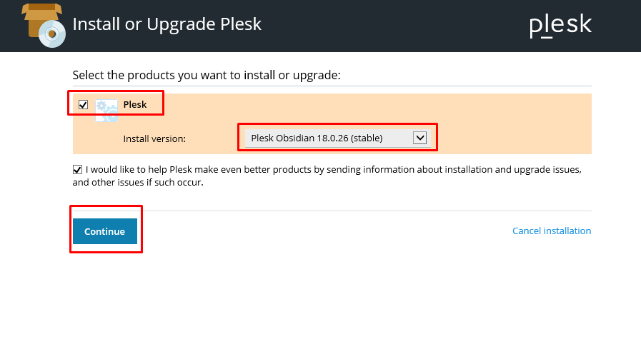Open the Install version dropdown
This screenshot has width=641, height=364.
point(338,138)
